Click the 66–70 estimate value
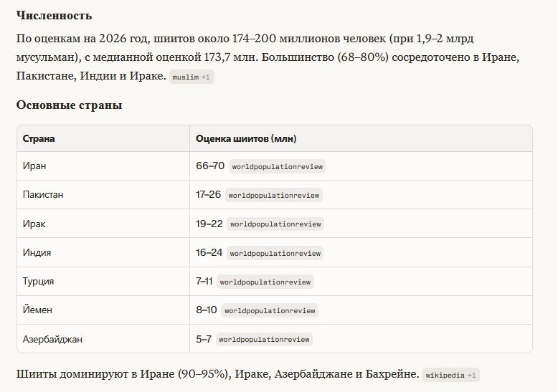Image resolution: width=558 pixels, height=392 pixels. 210,166
